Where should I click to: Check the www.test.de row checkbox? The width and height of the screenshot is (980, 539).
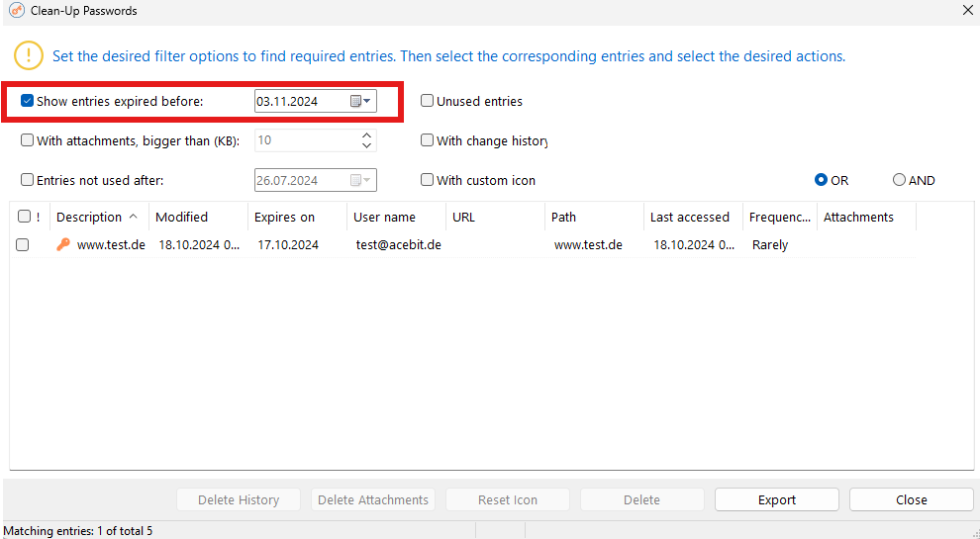pos(23,245)
